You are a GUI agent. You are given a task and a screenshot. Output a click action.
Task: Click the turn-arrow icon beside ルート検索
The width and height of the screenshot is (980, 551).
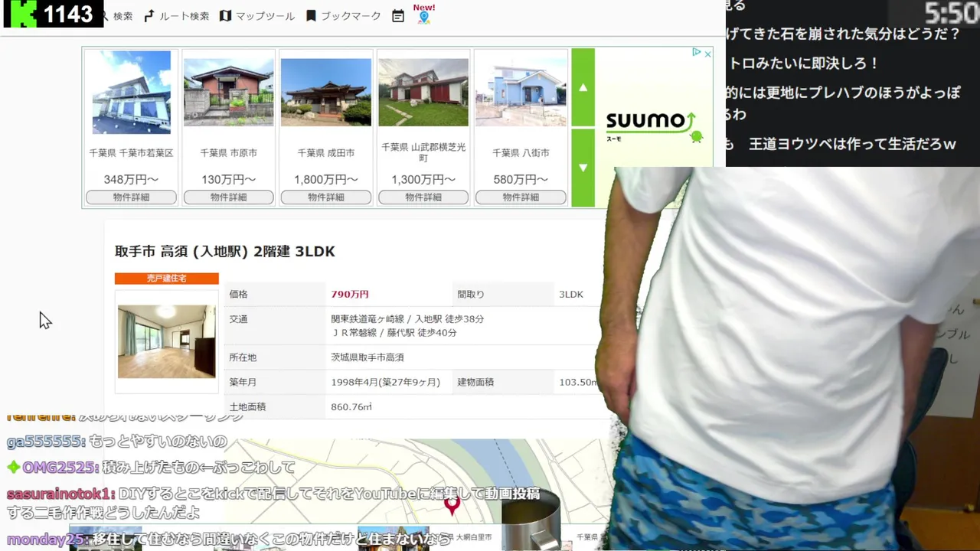point(149,16)
